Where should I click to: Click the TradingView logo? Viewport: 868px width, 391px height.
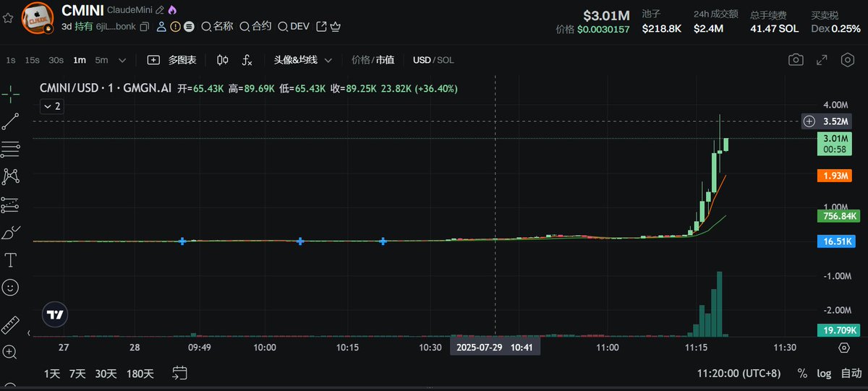[x=54, y=314]
